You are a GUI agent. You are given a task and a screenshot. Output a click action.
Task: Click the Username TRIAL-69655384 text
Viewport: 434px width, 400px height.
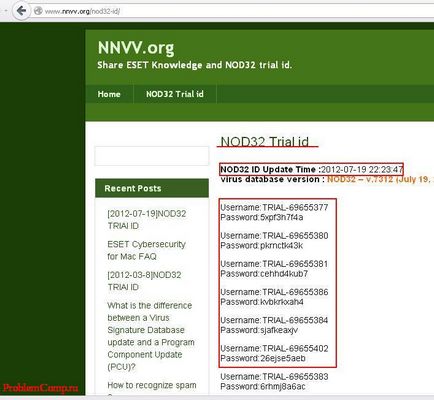tap(274, 320)
